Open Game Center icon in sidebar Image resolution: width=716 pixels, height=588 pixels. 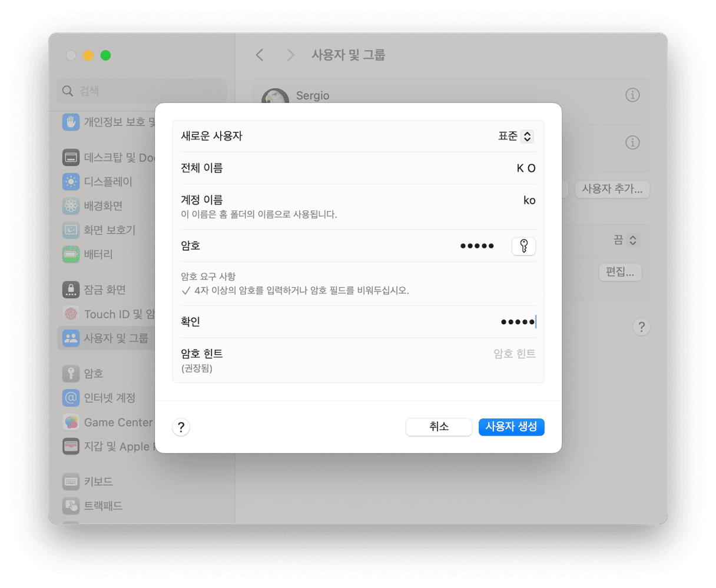[71, 422]
